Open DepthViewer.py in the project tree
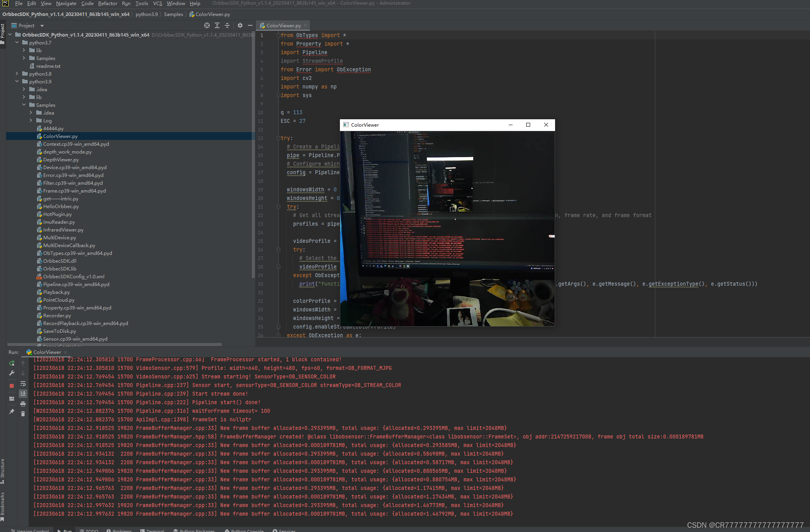The width and height of the screenshot is (810, 532). pos(61,160)
